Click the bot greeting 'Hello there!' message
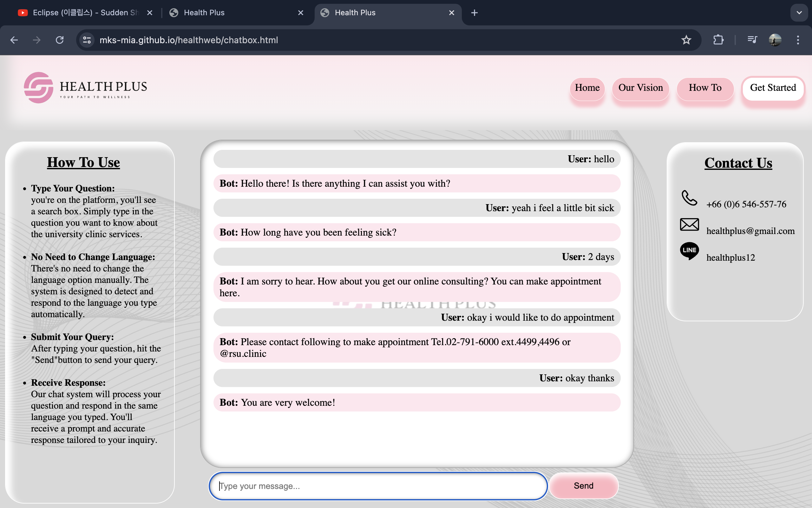This screenshot has width=812, height=508. (417, 184)
